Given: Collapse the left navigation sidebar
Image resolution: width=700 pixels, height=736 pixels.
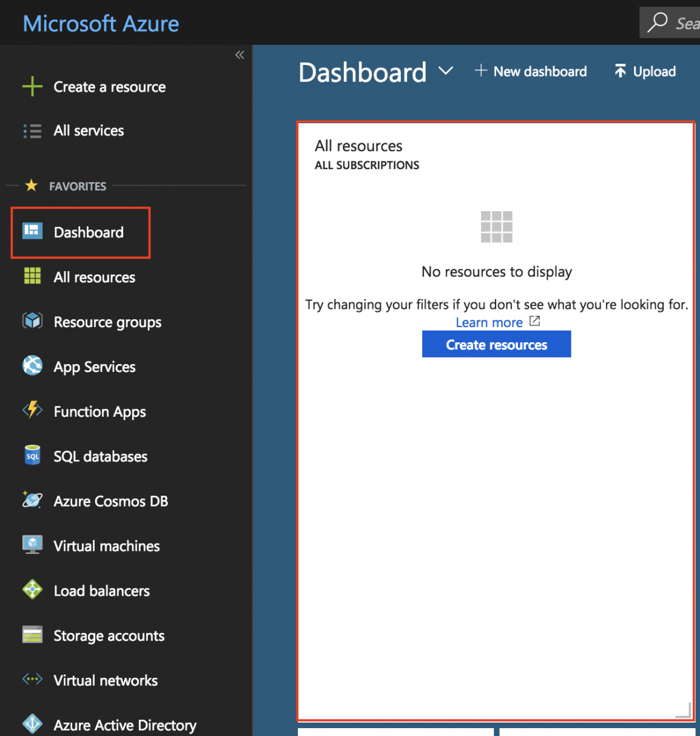Looking at the screenshot, I should 240,55.
